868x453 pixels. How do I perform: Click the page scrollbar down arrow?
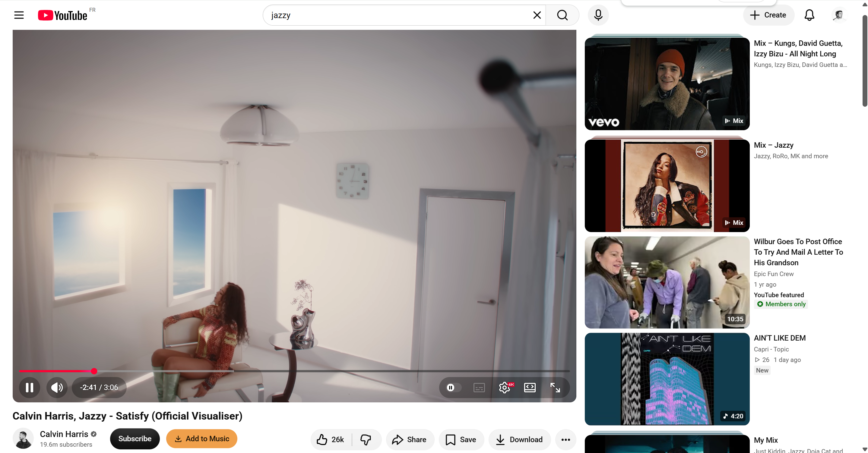tap(864, 449)
